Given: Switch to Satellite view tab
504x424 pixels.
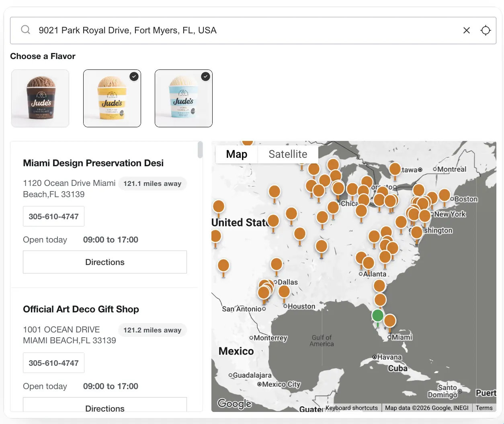Looking at the screenshot, I should [x=288, y=154].
